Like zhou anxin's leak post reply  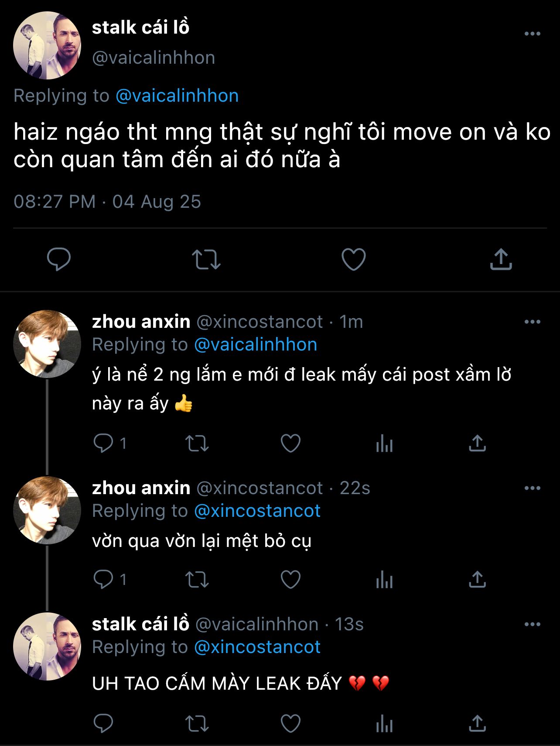pyautogui.click(x=290, y=443)
